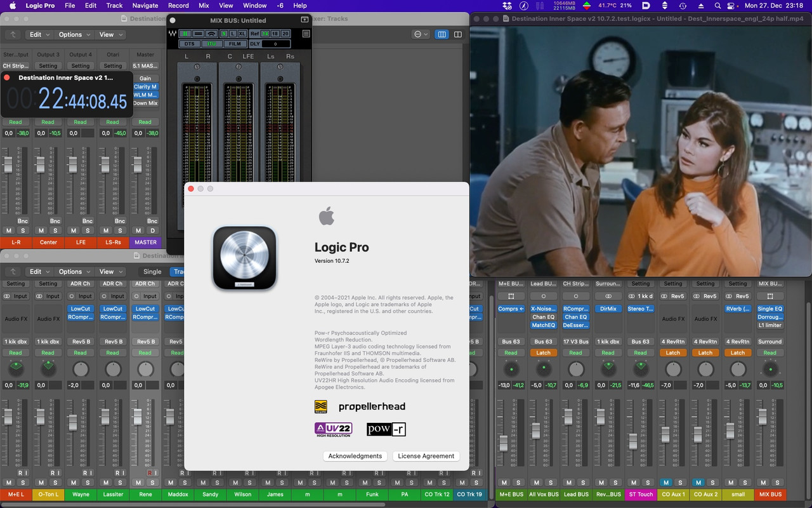Click the surround format icon on M+E BUS strip
This screenshot has height=508, width=812.
(x=511, y=296)
